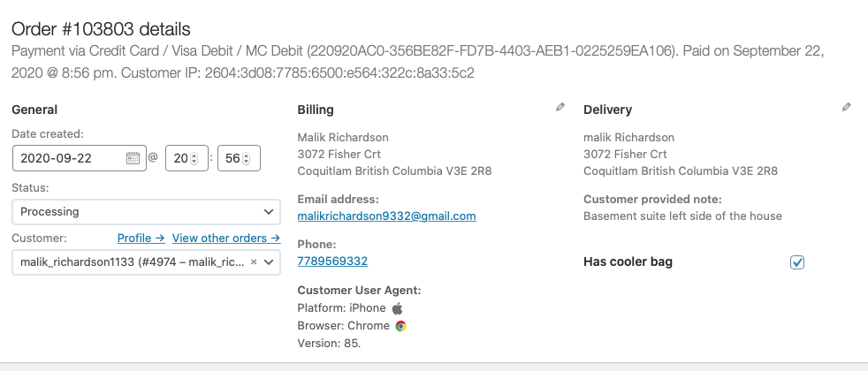Open the Status dropdown showing Processing
This screenshot has width=868, height=371.
point(146,212)
